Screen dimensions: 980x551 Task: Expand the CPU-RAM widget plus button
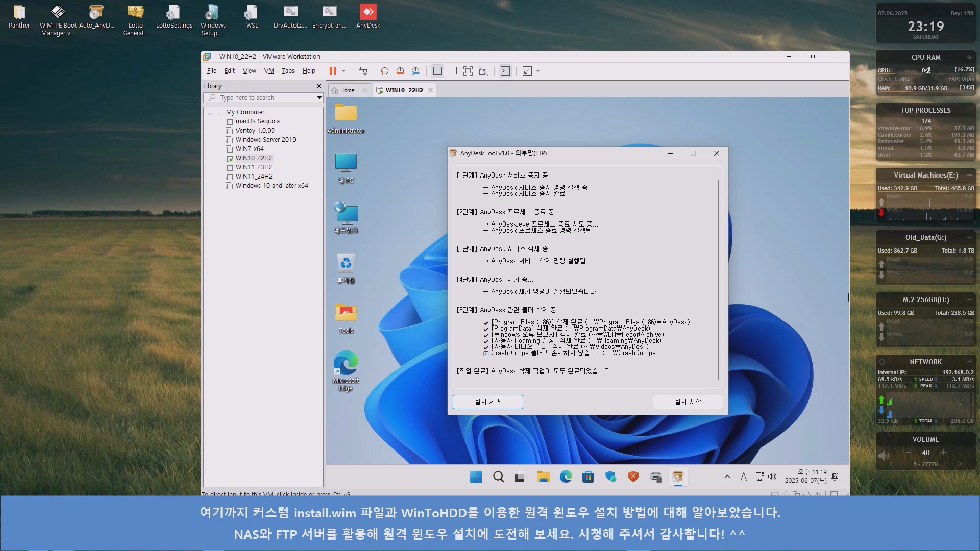click(x=969, y=57)
